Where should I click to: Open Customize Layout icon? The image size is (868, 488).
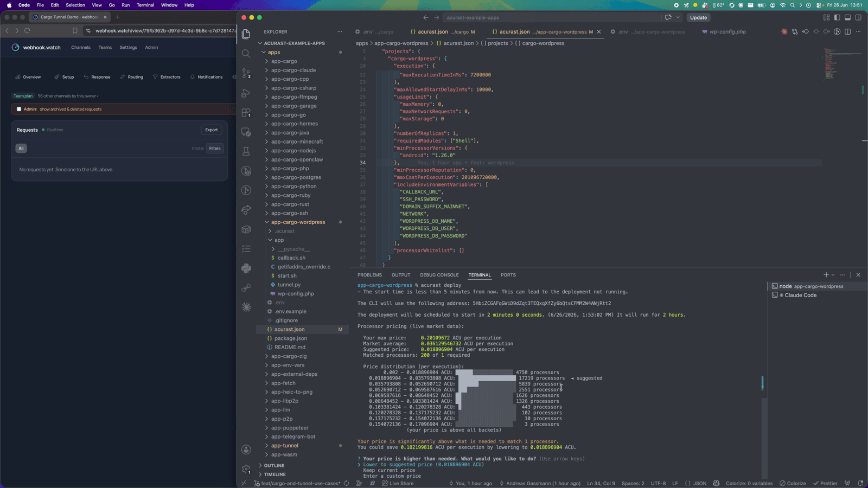pos(826,17)
